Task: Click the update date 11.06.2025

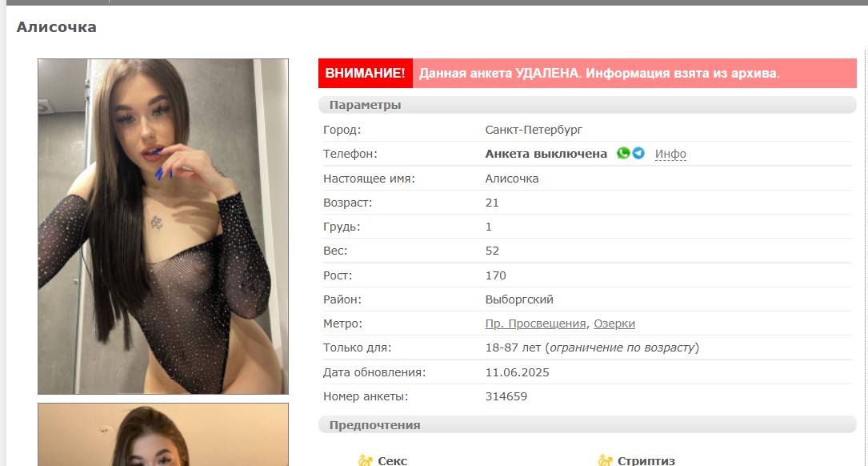Action: tap(517, 372)
